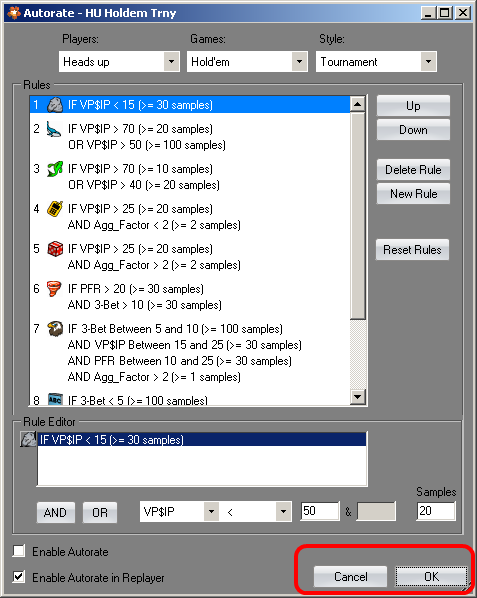
Task: Click the rules list scrollbar down arrow
Action: (x=357, y=397)
